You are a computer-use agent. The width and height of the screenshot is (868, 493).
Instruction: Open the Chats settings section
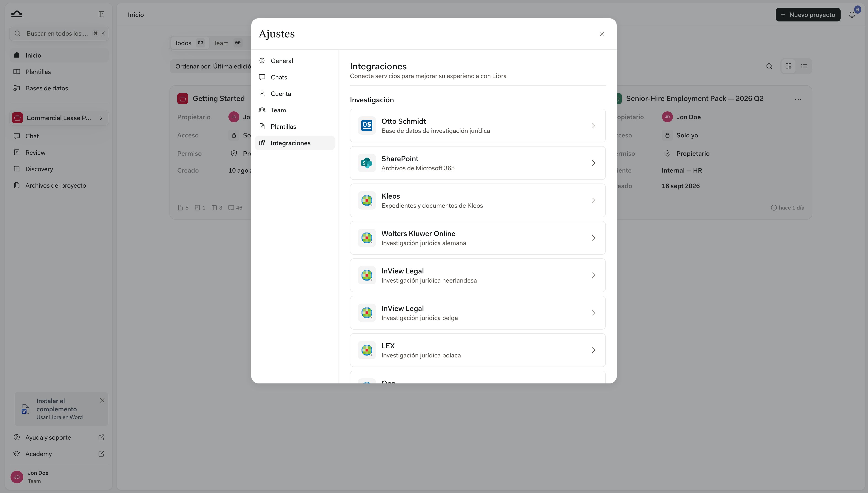(x=295, y=77)
